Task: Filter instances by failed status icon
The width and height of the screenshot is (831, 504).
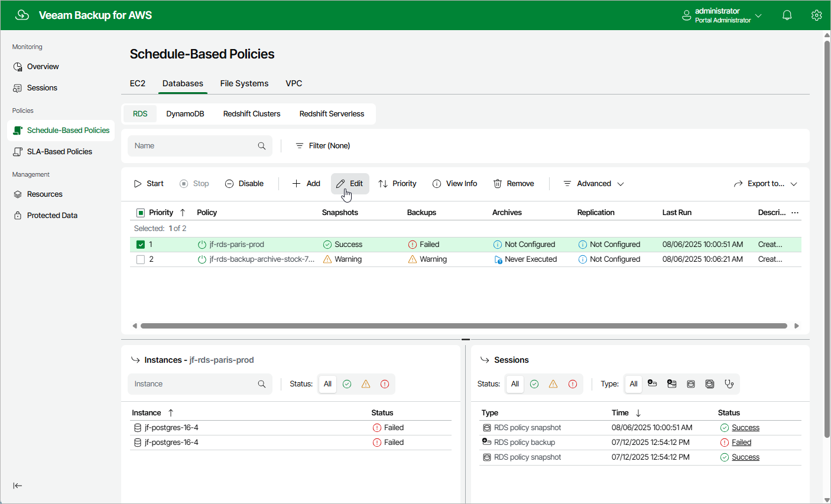Action: [x=385, y=384]
